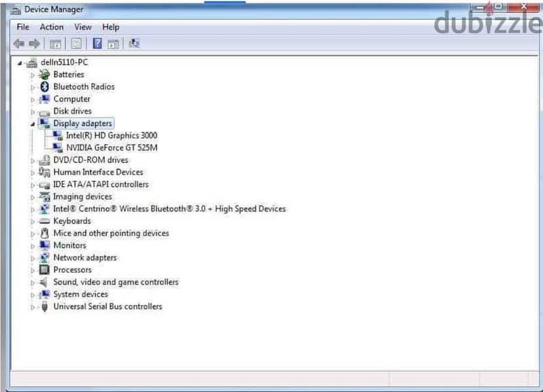The height and width of the screenshot is (392, 543).
Task: Select the Network adapters label
Action: (x=85, y=257)
